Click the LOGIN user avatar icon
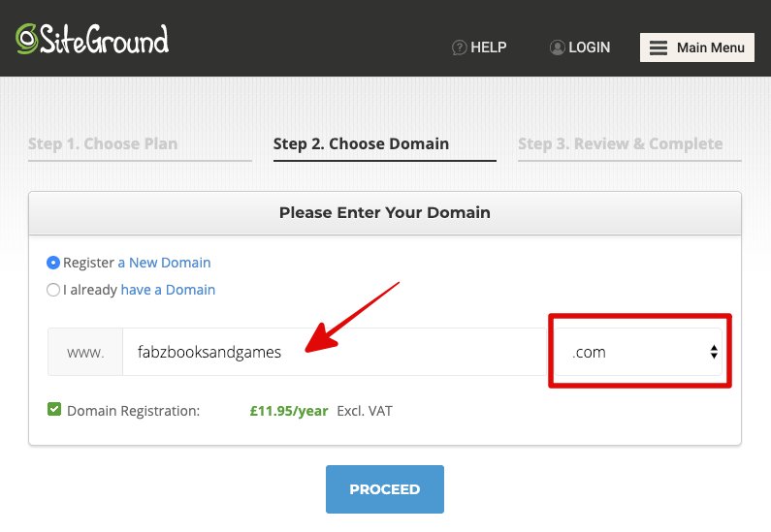Screen dimensions: 771x532 point(557,47)
